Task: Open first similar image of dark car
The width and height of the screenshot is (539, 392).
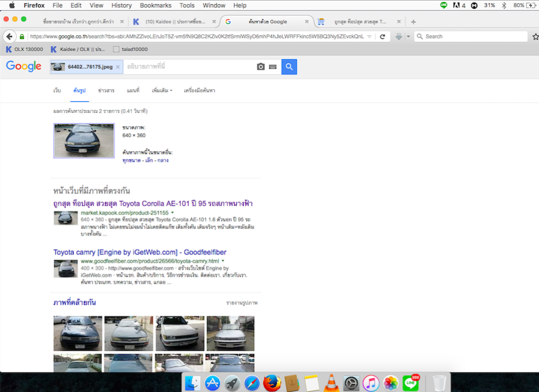Action: pyautogui.click(x=78, y=333)
